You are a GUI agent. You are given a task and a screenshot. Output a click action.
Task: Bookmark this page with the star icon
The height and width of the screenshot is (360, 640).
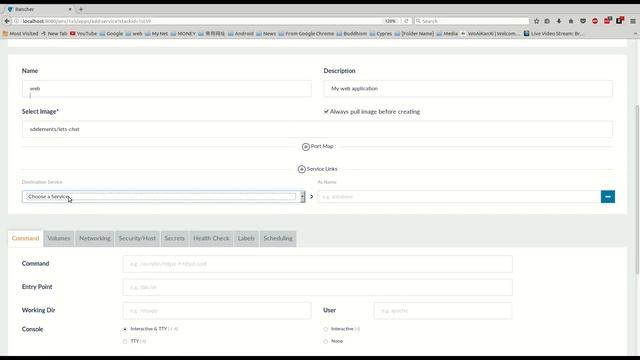click(536, 21)
